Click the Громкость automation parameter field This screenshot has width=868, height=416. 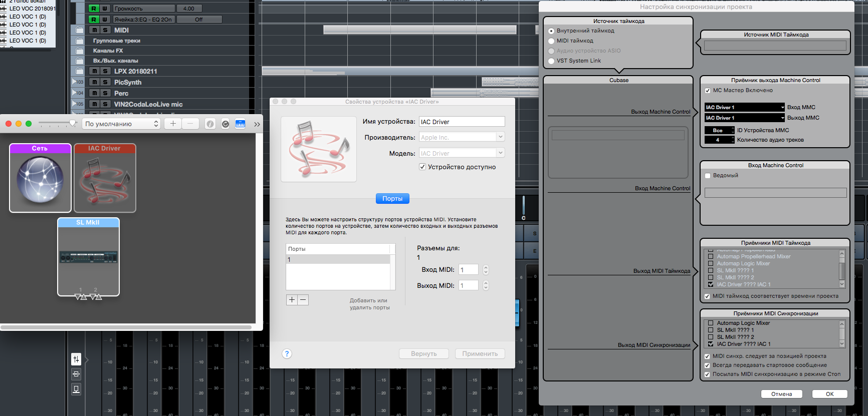(x=144, y=9)
